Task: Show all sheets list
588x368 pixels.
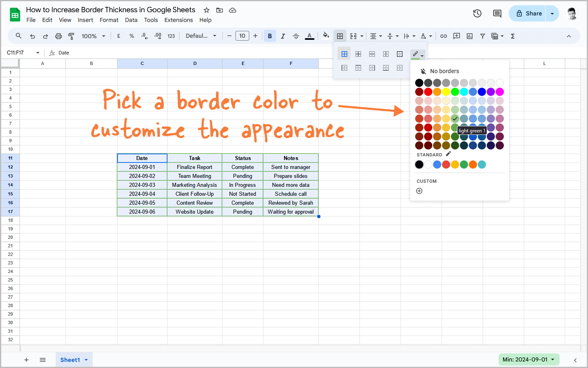Action: [x=43, y=360]
